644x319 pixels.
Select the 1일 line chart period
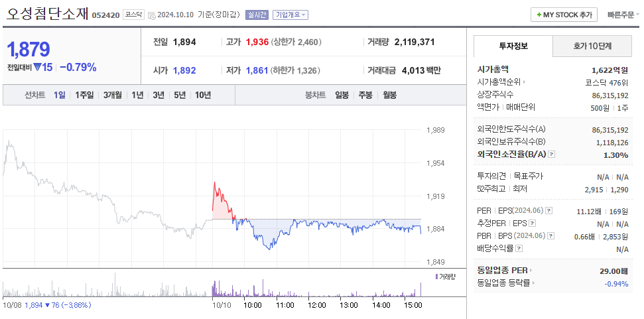(x=60, y=96)
